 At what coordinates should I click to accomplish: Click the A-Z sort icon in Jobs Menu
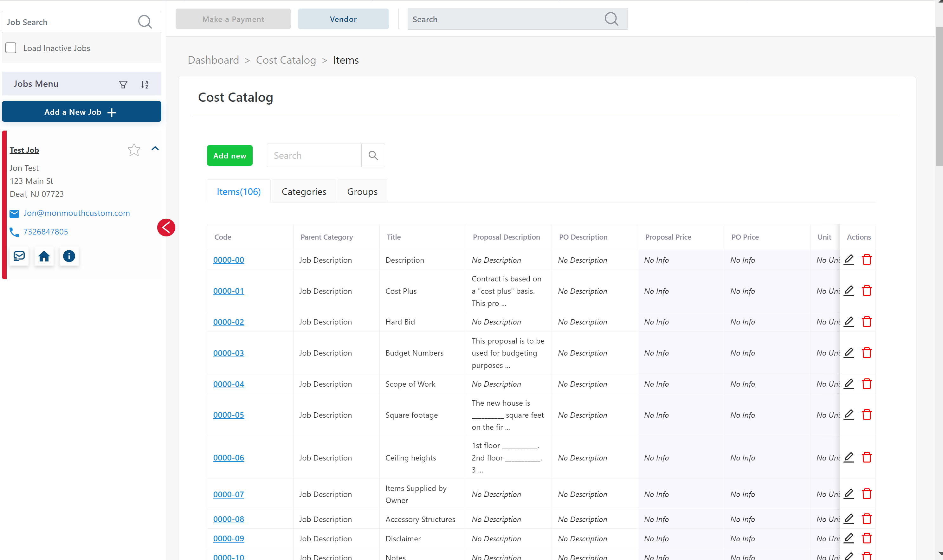click(145, 85)
